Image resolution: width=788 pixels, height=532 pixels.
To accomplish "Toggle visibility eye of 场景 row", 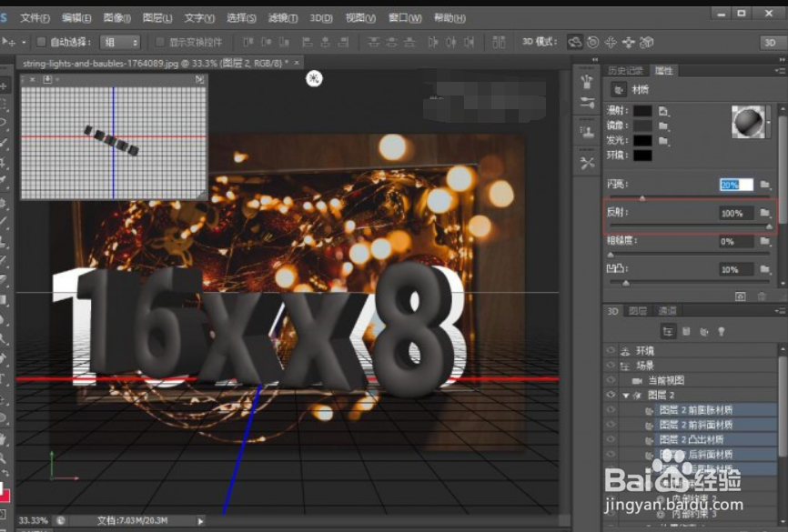I will (610, 366).
